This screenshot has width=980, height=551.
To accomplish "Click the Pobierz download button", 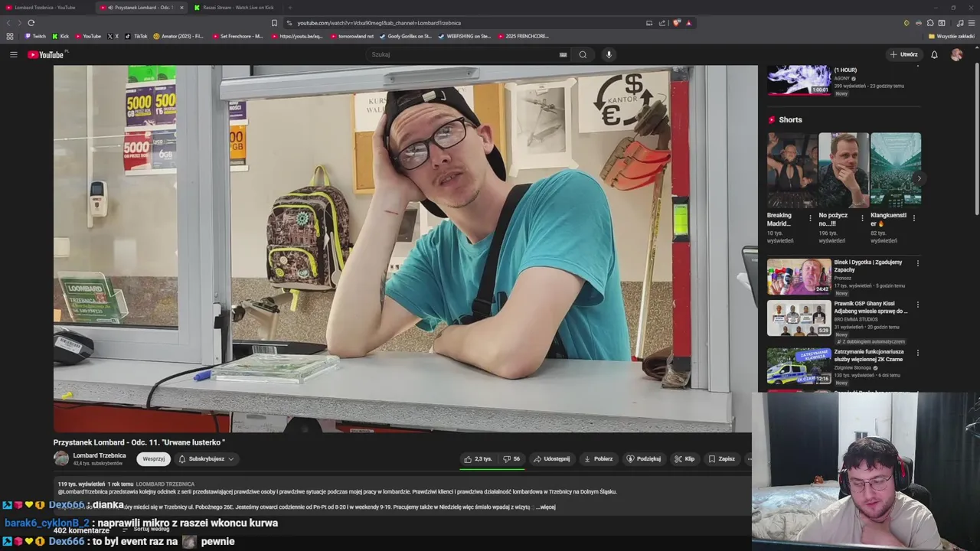I will coord(598,459).
